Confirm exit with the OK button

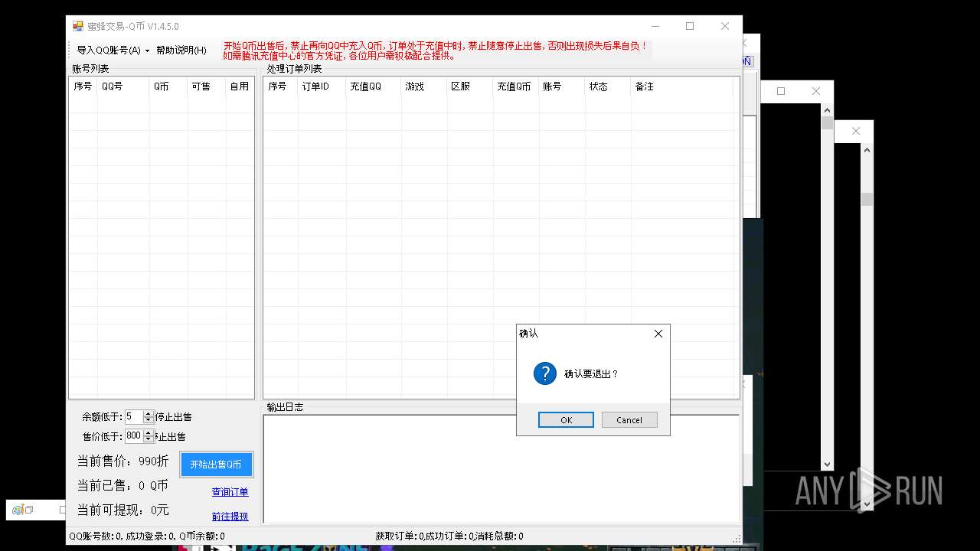pyautogui.click(x=566, y=419)
